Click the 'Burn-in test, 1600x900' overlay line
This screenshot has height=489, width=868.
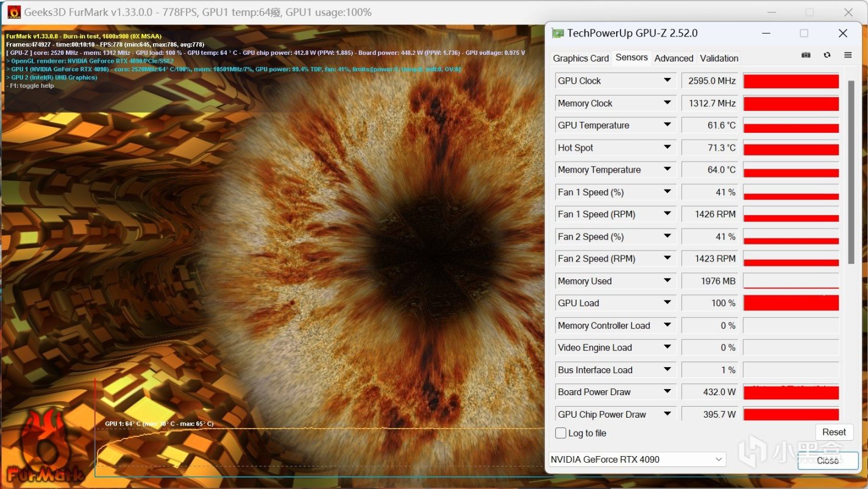(84, 36)
